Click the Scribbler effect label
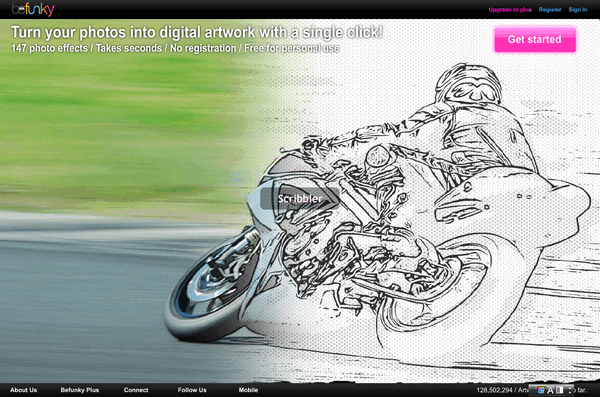This screenshot has height=397, width=600. point(300,198)
